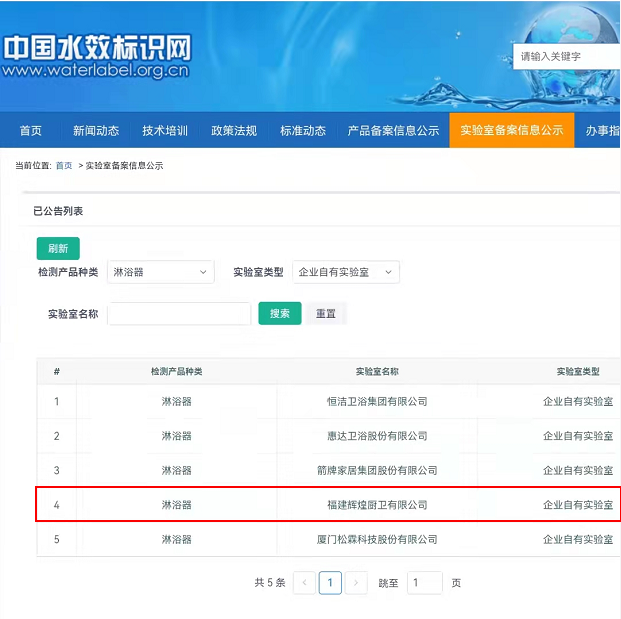Viewport: 621px width, 619px height.
Task: Open 产品备案信息公示 page
Action: pos(393,130)
